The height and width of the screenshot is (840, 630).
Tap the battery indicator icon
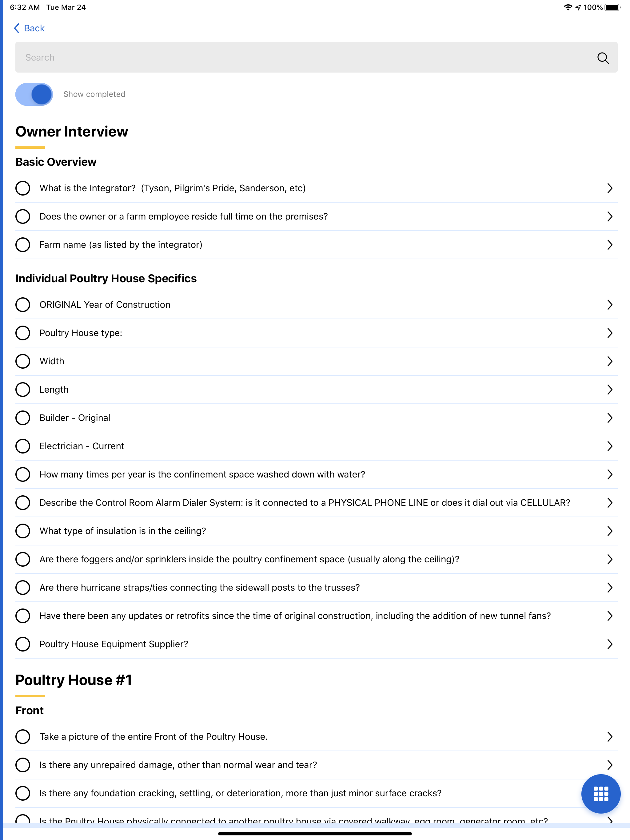coord(612,7)
